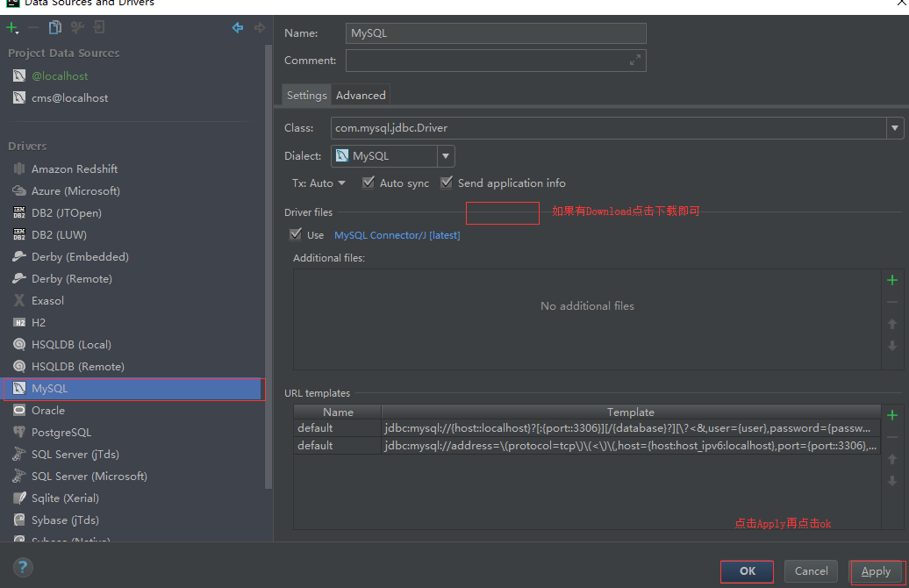Image resolution: width=909 pixels, height=588 pixels.
Task: Select the Sybase (jTds) driver
Action: [65, 520]
